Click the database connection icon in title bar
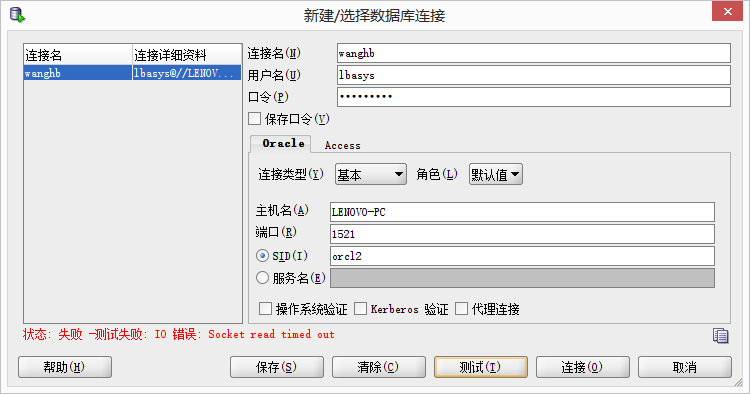Viewport: 750px width, 394px height. [x=17, y=15]
